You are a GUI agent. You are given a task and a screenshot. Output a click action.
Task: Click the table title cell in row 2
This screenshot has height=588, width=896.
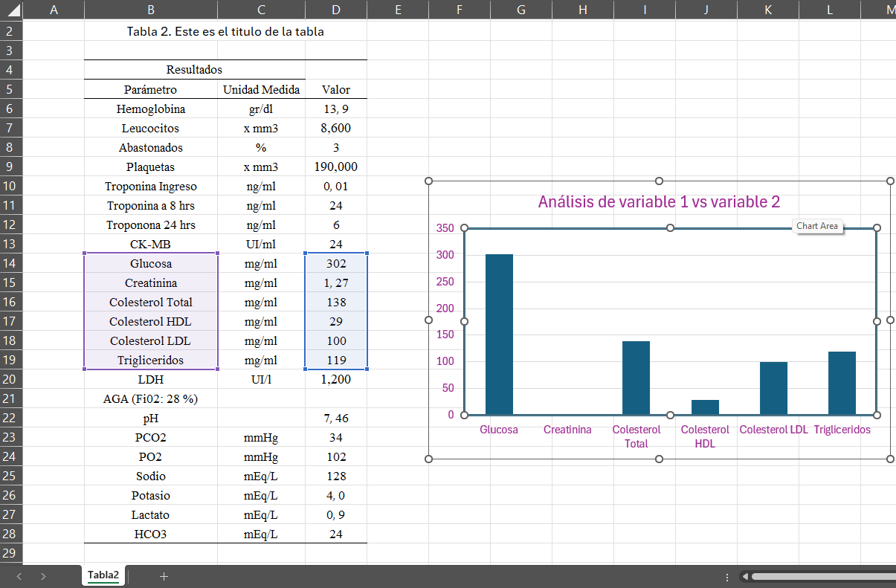click(225, 32)
